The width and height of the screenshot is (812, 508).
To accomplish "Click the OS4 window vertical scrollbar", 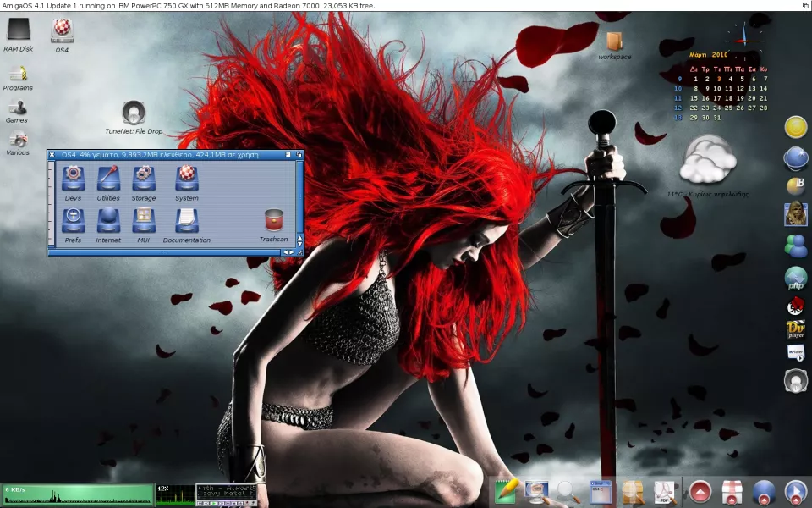I will coord(299,195).
